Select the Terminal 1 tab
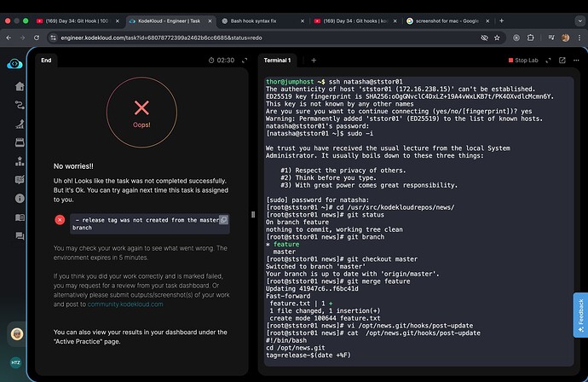 277,61
